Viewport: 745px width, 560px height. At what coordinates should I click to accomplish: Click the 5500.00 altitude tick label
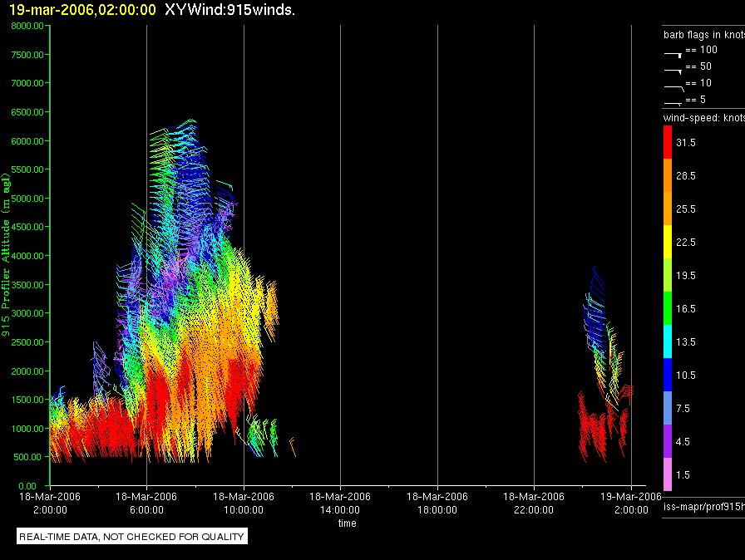tap(27, 169)
